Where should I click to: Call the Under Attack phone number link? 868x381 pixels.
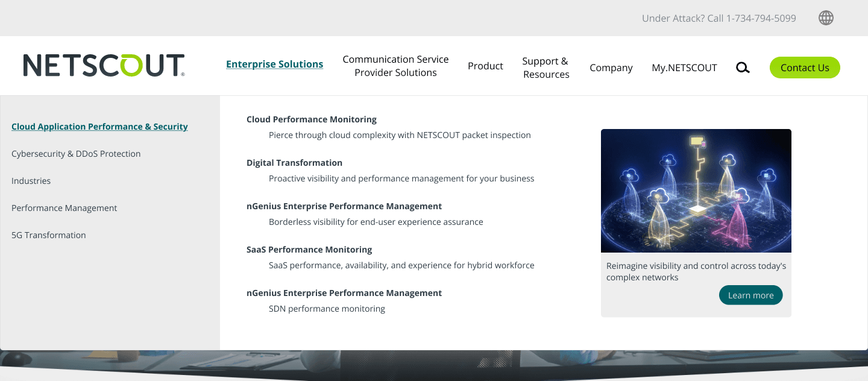(x=719, y=18)
